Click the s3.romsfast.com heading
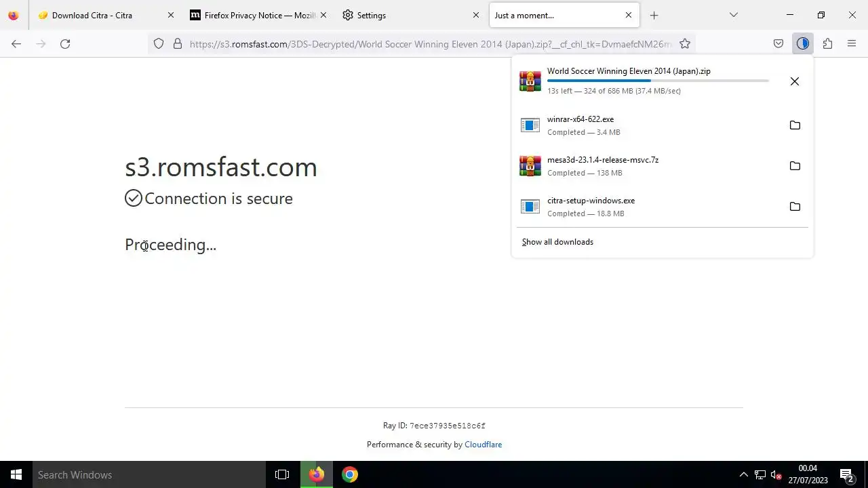868x488 pixels. [221, 167]
